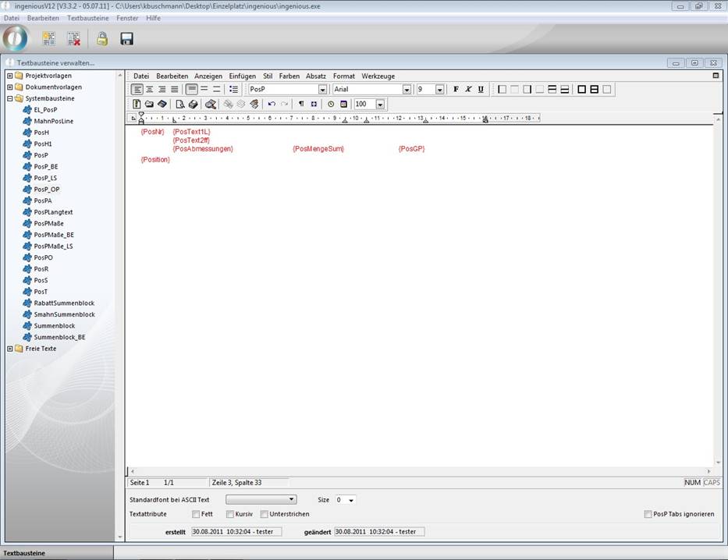Open the Standardfont bei ASCII Text dropdown

tap(292, 499)
